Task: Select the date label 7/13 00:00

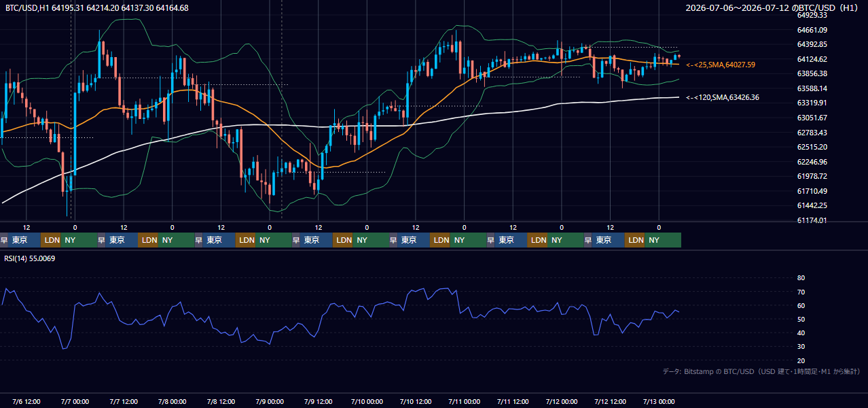Action: 659,401
